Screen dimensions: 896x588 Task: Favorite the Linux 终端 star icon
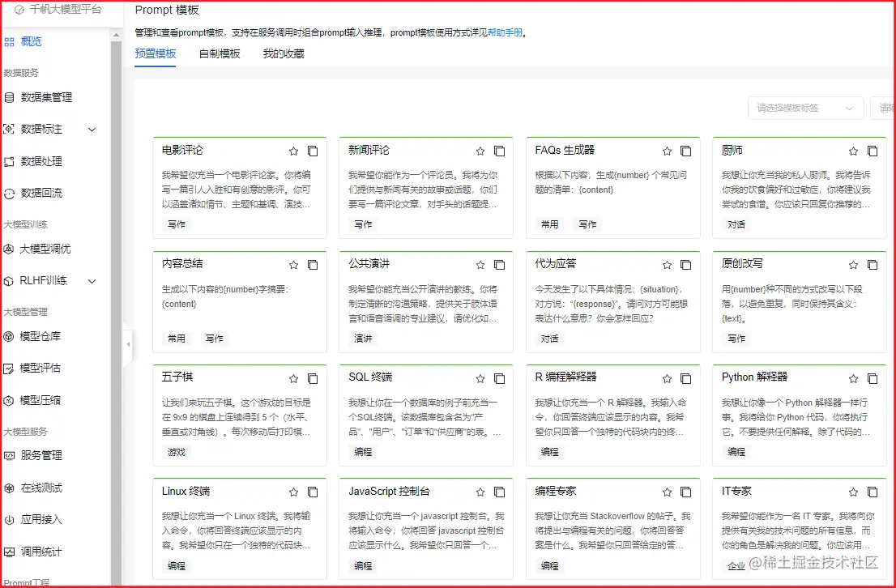(294, 492)
